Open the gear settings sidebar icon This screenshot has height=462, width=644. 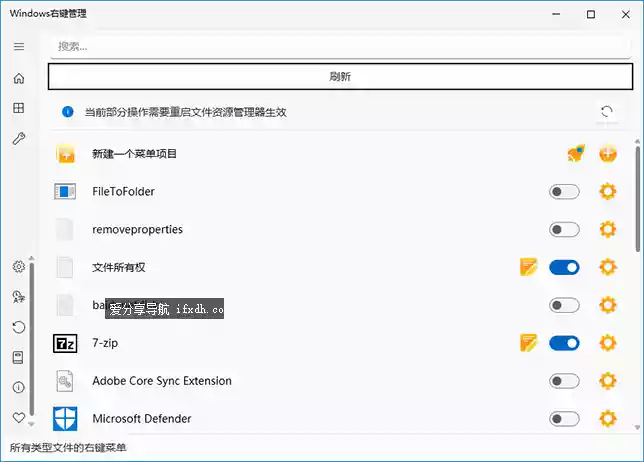19,267
